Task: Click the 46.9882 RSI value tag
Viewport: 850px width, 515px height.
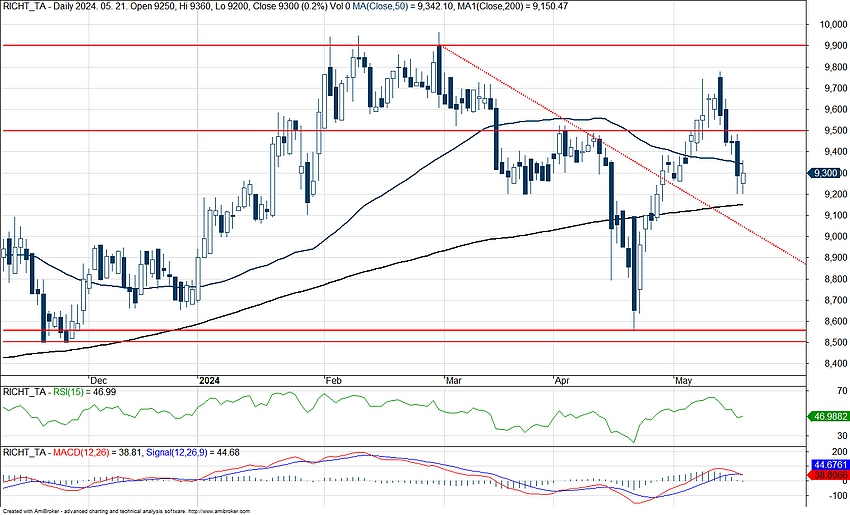Action: (828, 416)
